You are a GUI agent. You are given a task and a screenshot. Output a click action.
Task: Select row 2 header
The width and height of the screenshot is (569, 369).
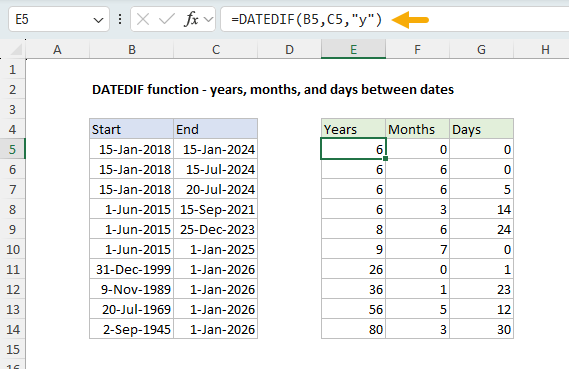[13, 89]
